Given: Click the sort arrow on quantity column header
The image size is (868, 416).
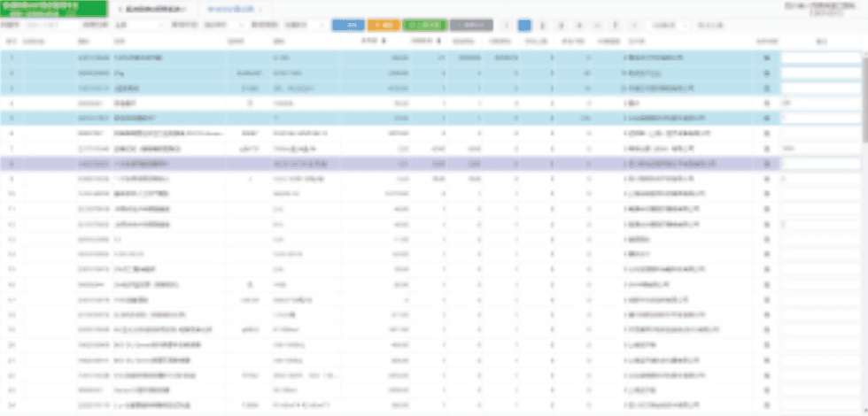Looking at the screenshot, I should click(439, 41).
